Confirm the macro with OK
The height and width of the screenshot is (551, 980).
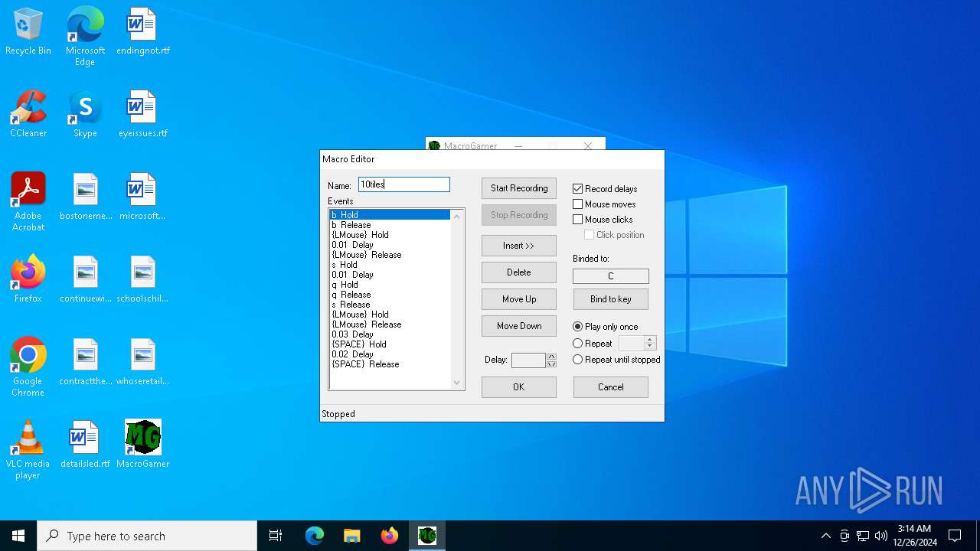518,387
